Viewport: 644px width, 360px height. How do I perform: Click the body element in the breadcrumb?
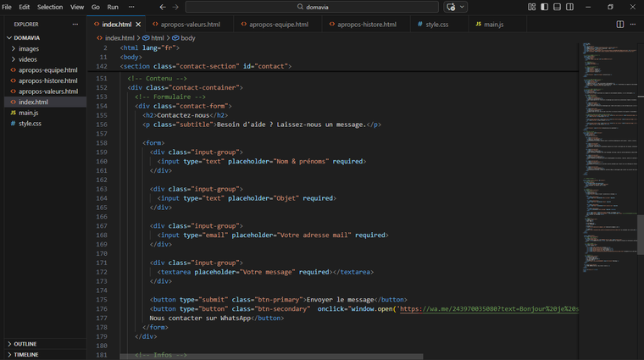pyautogui.click(x=187, y=38)
